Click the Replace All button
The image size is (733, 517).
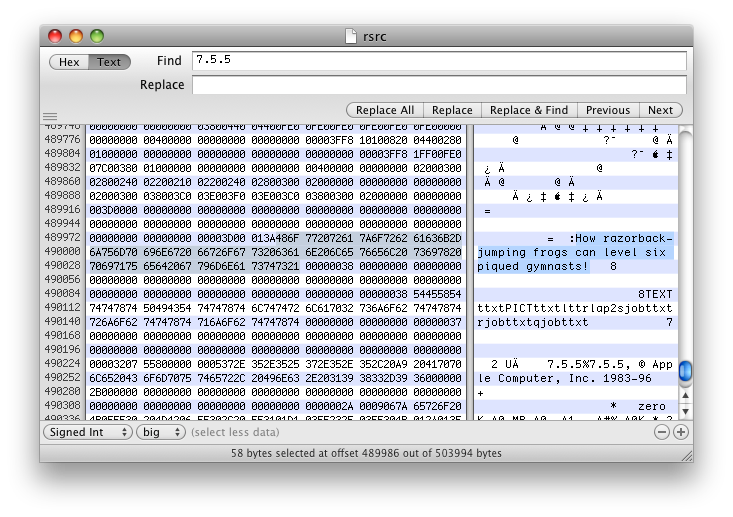385,110
